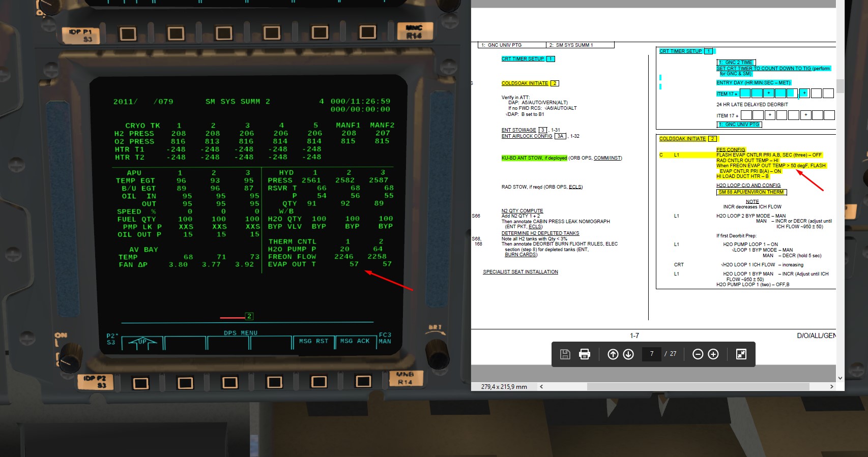Go to previous page with up arrow
868x457 pixels.
613,354
